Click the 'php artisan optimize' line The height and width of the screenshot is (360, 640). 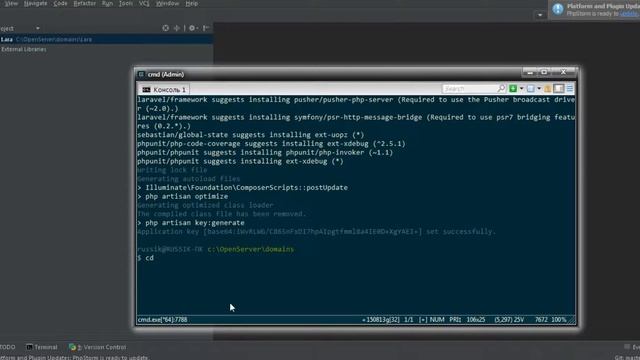(x=182, y=196)
